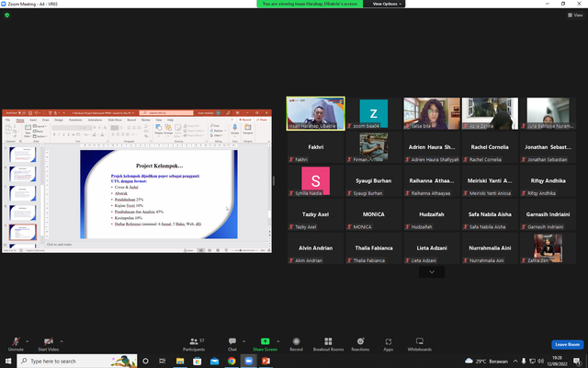Show hidden system tray icons
The width and height of the screenshot is (588, 368).
(x=515, y=362)
